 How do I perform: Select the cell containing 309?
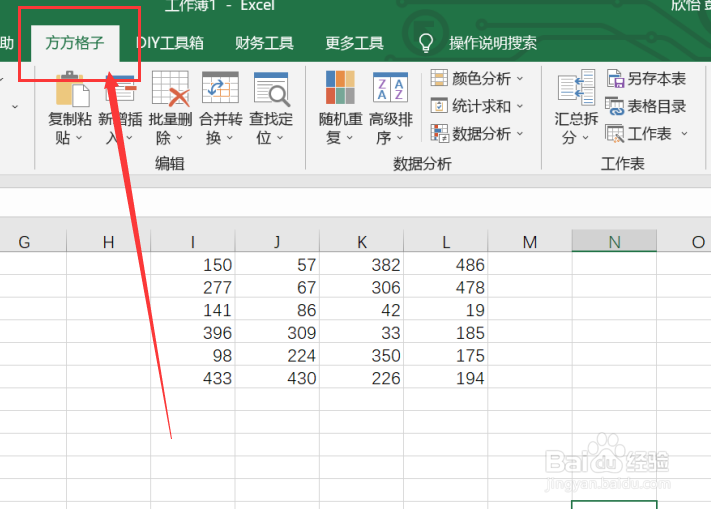pos(277,332)
